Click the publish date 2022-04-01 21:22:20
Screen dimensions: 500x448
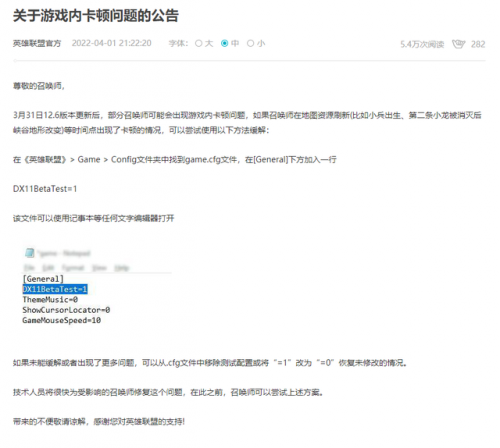click(x=112, y=43)
